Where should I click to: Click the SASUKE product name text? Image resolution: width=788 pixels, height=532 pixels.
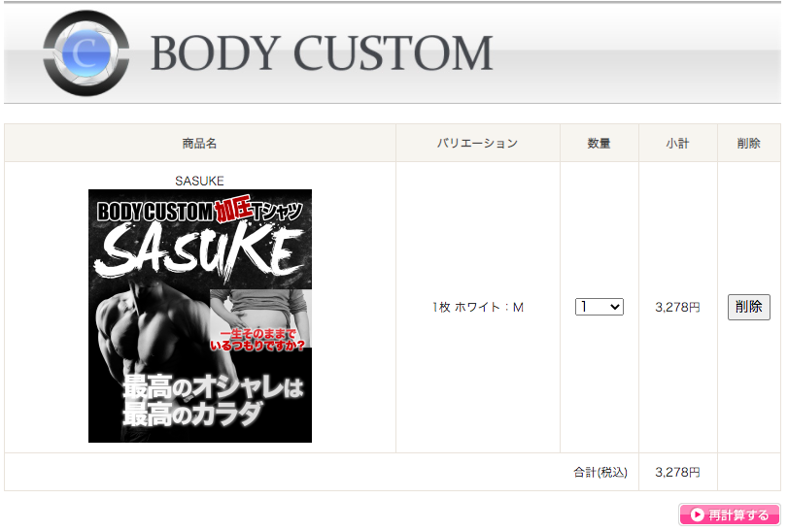coord(199,181)
